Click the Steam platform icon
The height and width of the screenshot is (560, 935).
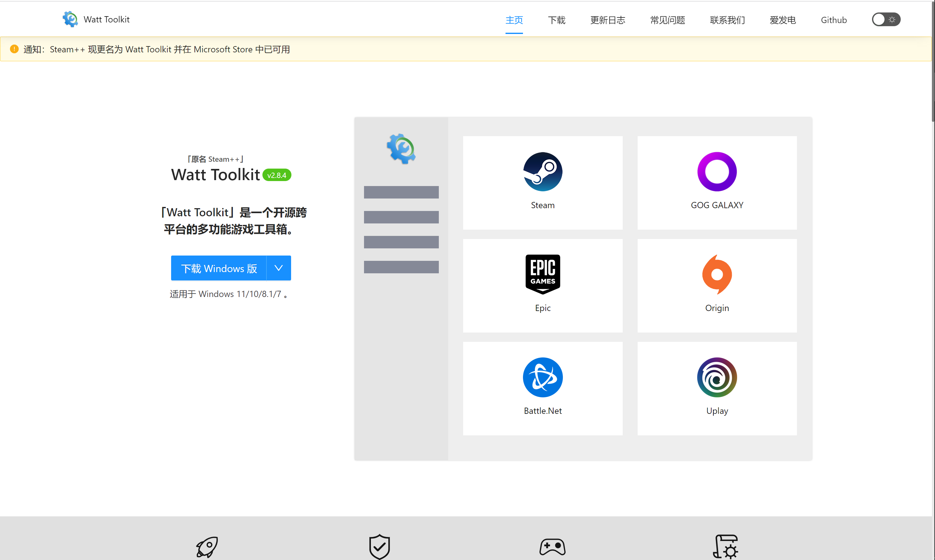tap(543, 172)
